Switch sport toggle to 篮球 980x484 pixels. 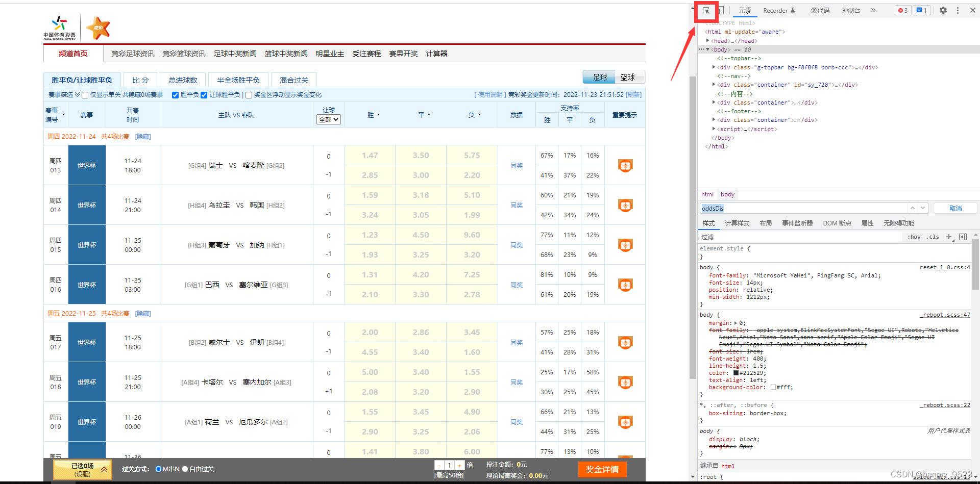pos(628,77)
